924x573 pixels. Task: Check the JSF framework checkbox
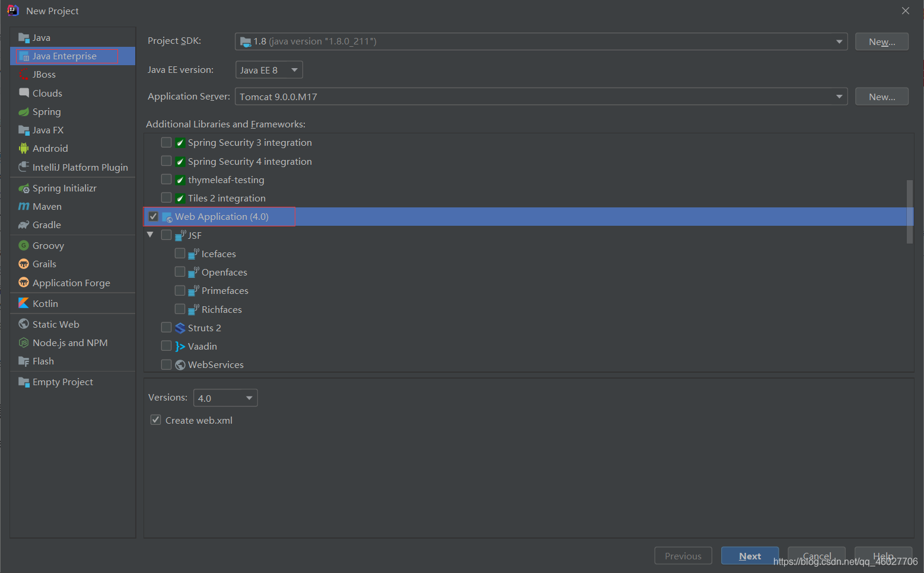pyautogui.click(x=167, y=235)
